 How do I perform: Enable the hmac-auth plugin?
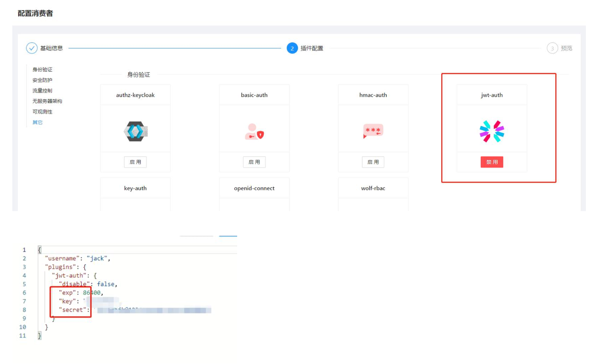373,162
